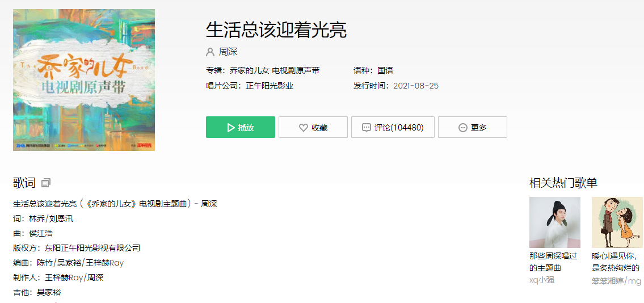This screenshot has width=644, height=303.
Task: Open comments via 评论(104480) button
Action: tap(393, 127)
